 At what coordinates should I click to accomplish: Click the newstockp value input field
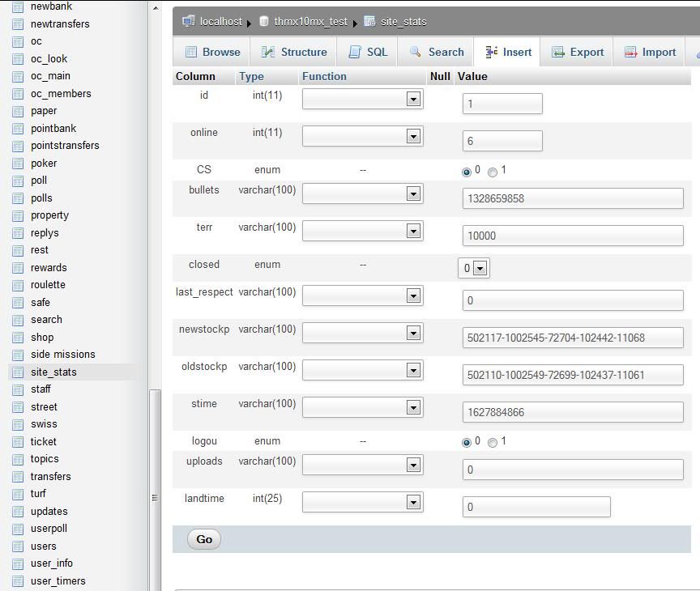point(573,338)
